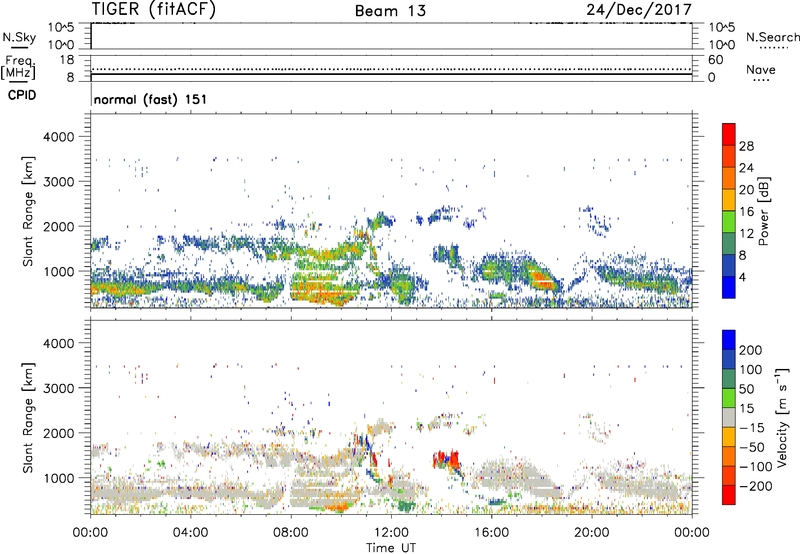Screen dimensions: 800x554
Task: Click the 04:00 time axis tick
Action: pyautogui.click(x=191, y=533)
